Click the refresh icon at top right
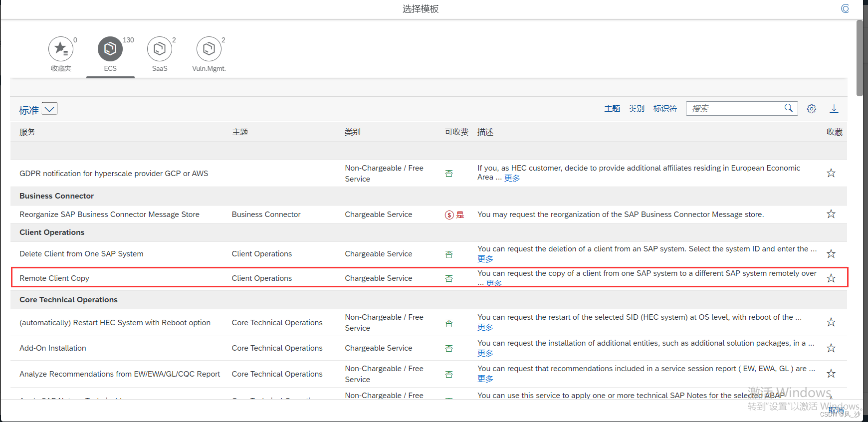The width and height of the screenshot is (868, 422). coord(845,8)
